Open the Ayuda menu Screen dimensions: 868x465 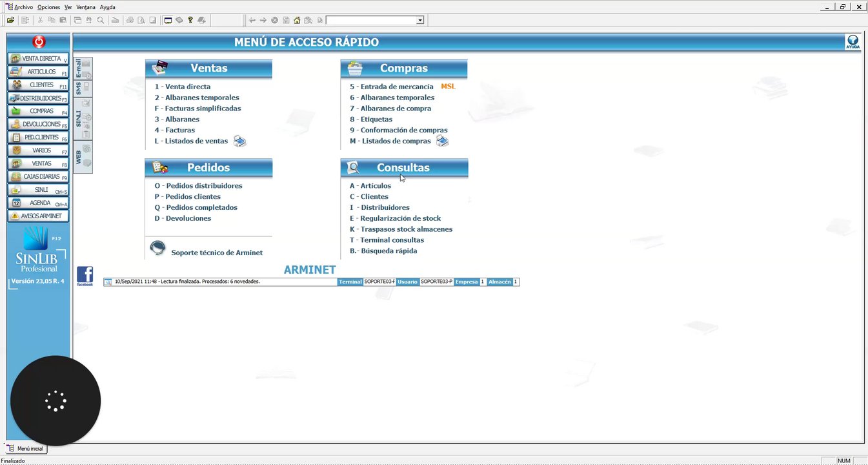tap(108, 7)
